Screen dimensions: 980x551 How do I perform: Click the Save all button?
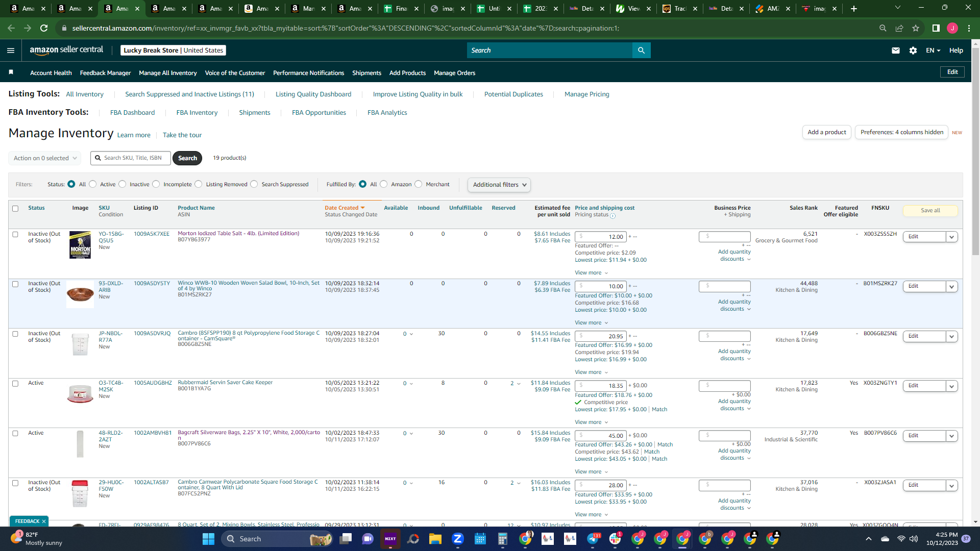click(930, 210)
